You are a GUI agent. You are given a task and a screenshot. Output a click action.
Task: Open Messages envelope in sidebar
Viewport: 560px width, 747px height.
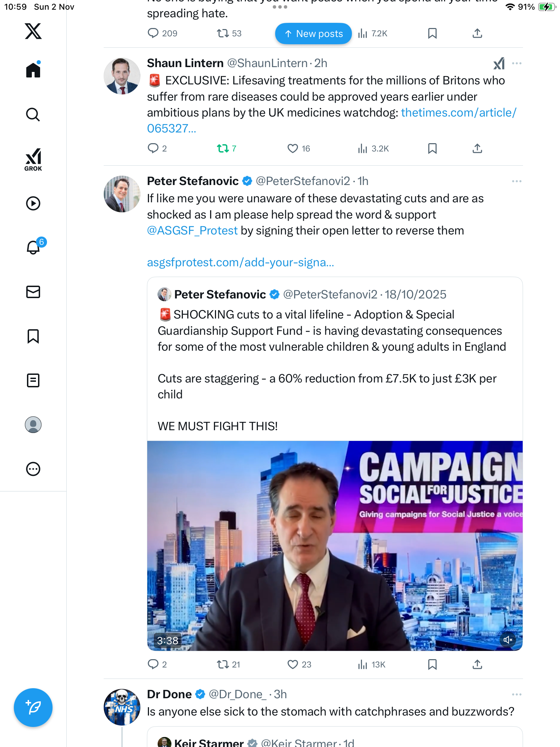tap(33, 292)
